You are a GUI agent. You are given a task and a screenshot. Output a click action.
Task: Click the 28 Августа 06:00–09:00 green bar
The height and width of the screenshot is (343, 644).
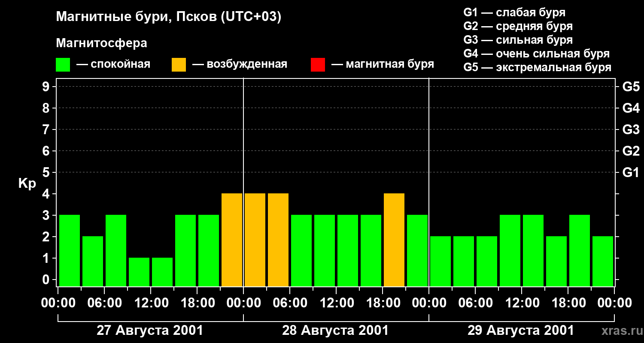pyautogui.click(x=301, y=251)
